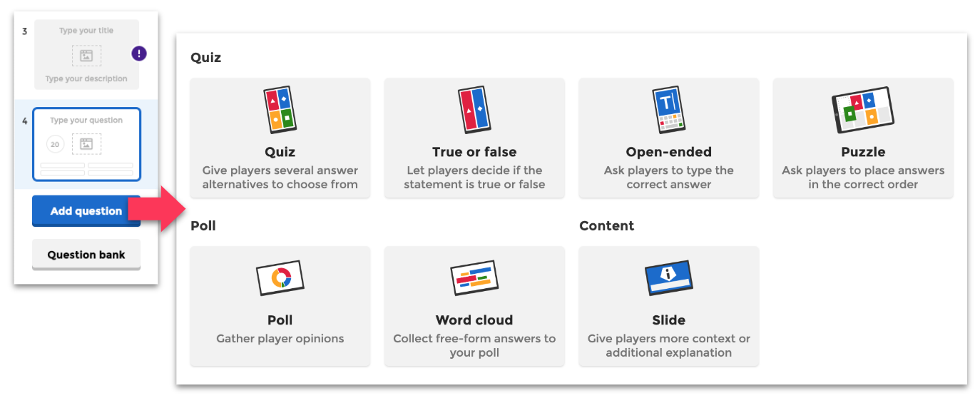Select the Puzzle tablet icon
The width and height of the screenshot is (980, 398).
863,111
